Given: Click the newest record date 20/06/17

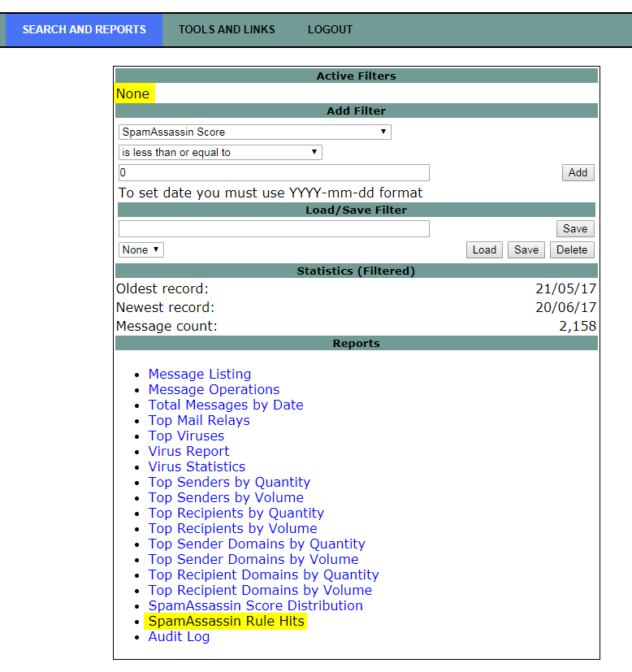Looking at the screenshot, I should tap(565, 307).
